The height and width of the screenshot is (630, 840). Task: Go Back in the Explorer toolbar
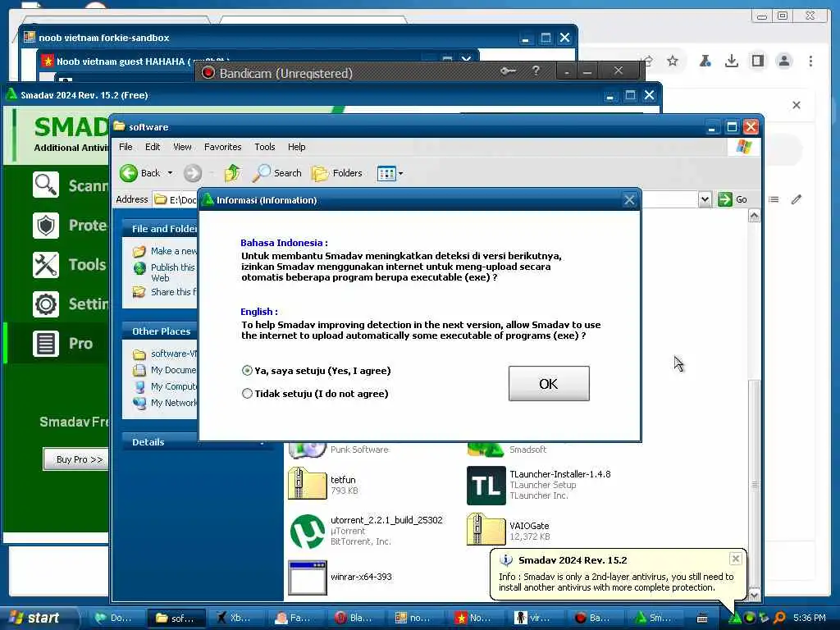click(139, 173)
